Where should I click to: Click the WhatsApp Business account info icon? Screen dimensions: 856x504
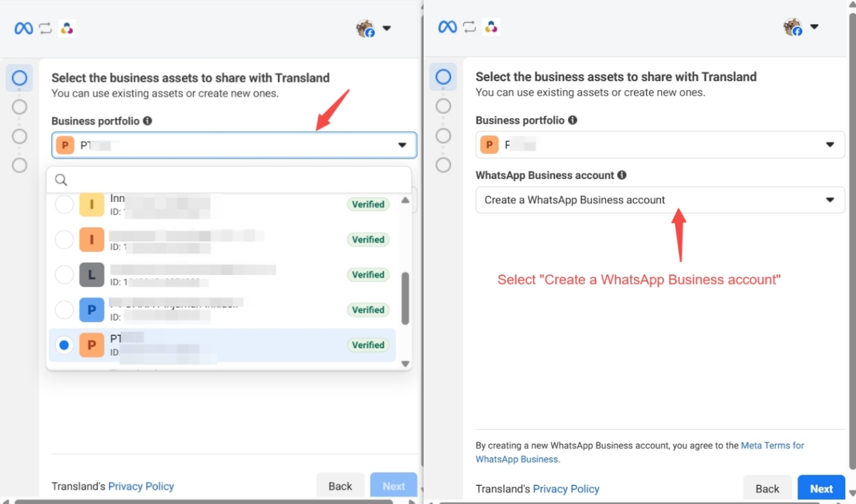(x=621, y=175)
